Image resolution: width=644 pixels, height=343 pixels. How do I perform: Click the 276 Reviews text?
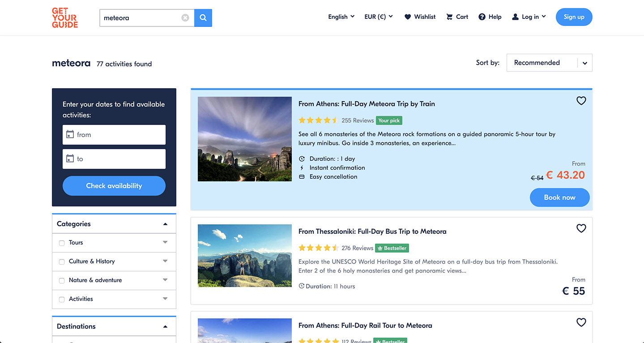[x=357, y=248]
